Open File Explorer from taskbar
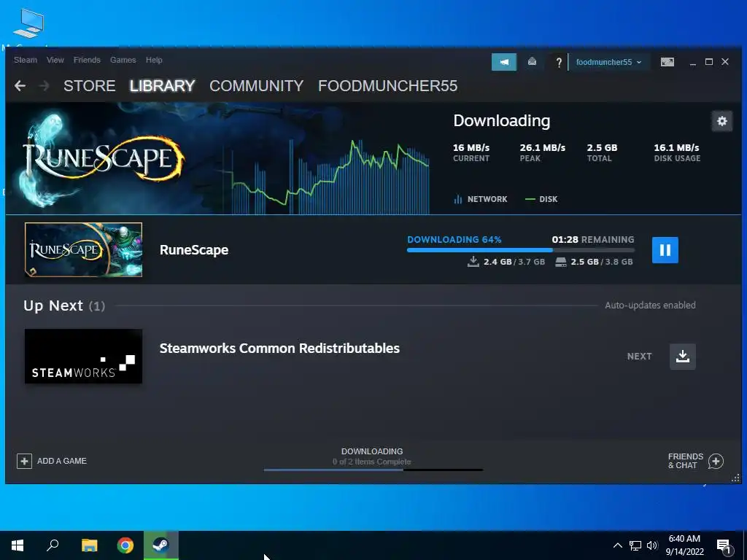 89,545
